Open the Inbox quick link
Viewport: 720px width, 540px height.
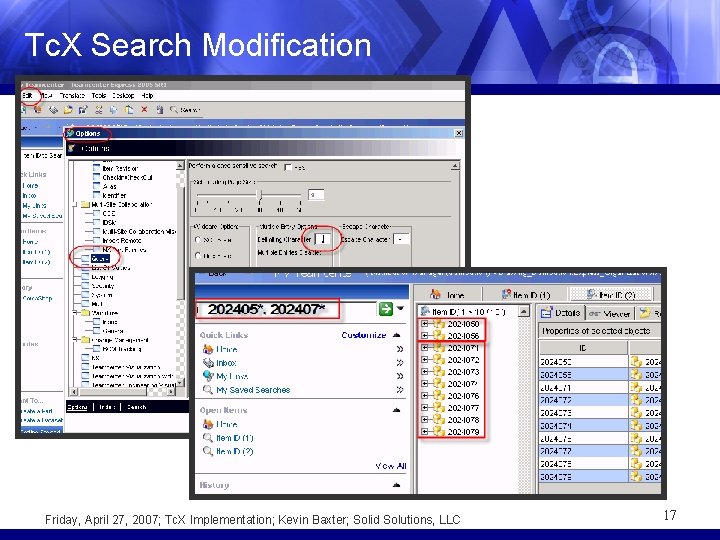(x=226, y=363)
